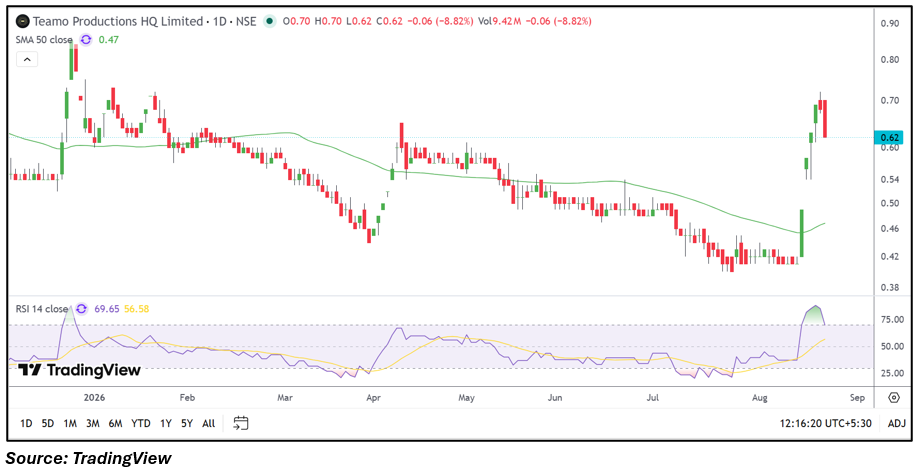This screenshot has height=470, width=917.
Task: Click the green market status dot
Action: pyautogui.click(x=269, y=22)
